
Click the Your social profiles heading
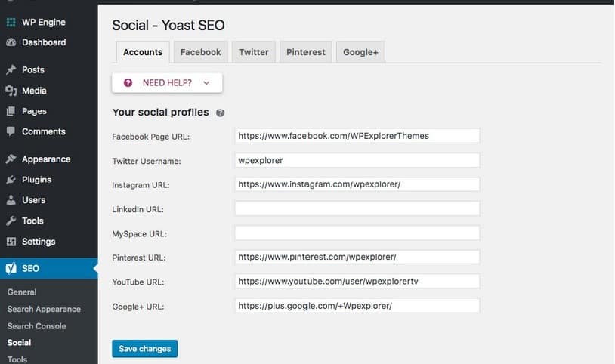[160, 113]
